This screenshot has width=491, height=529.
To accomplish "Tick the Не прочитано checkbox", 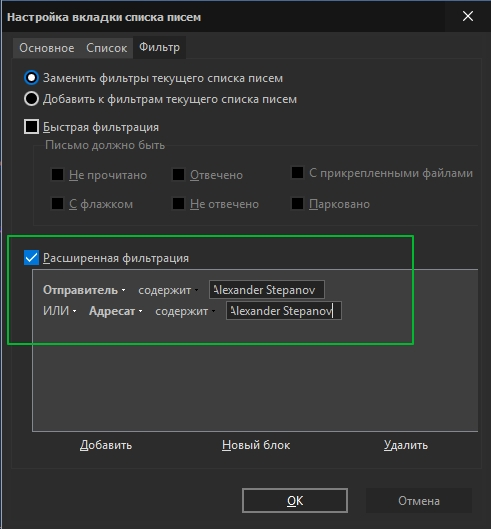I will (57, 175).
